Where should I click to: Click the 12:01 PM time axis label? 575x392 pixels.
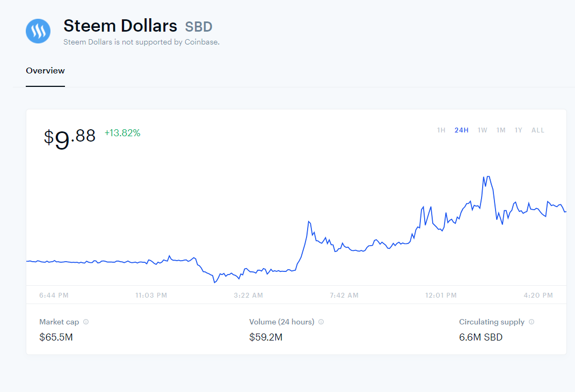(x=440, y=295)
